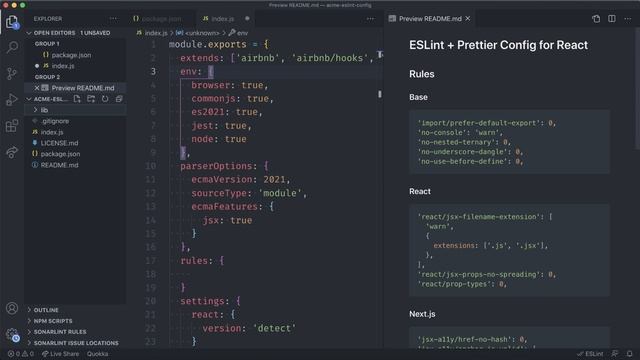Open the Search view in activity bar
The image size is (640, 360).
tap(12, 48)
